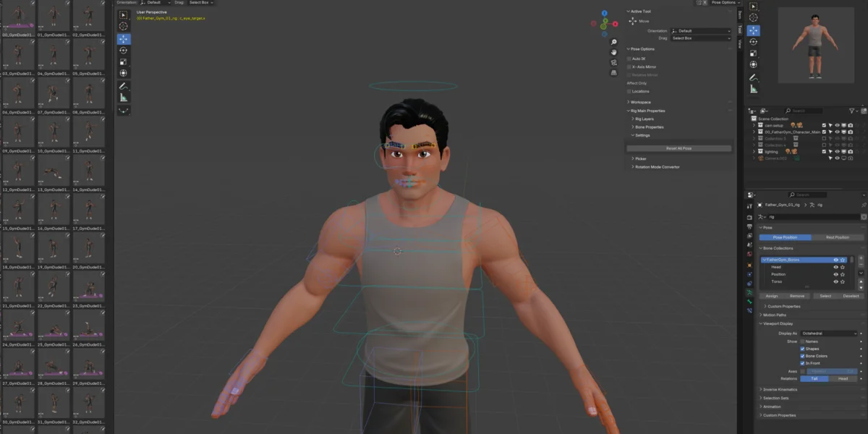Viewport: 868px width, 434px height.
Task: Switch to the Item tab in the sidebar
Action: coord(739,14)
